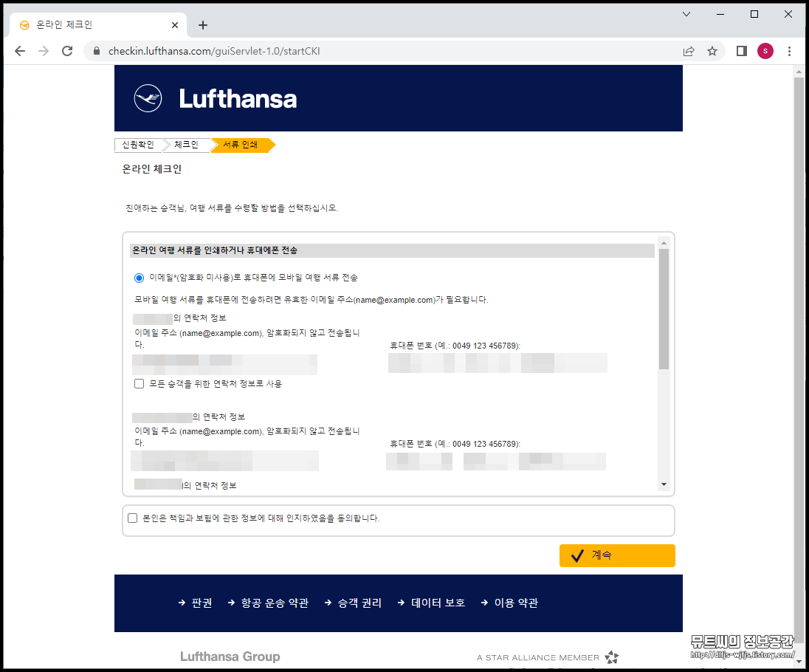809x672 pixels.
Task: Click the inner panel scrollbar thumb
Action: [x=664, y=309]
